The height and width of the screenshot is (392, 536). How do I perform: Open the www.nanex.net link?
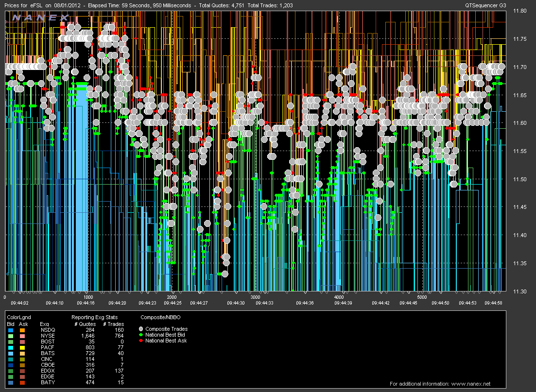470,384
